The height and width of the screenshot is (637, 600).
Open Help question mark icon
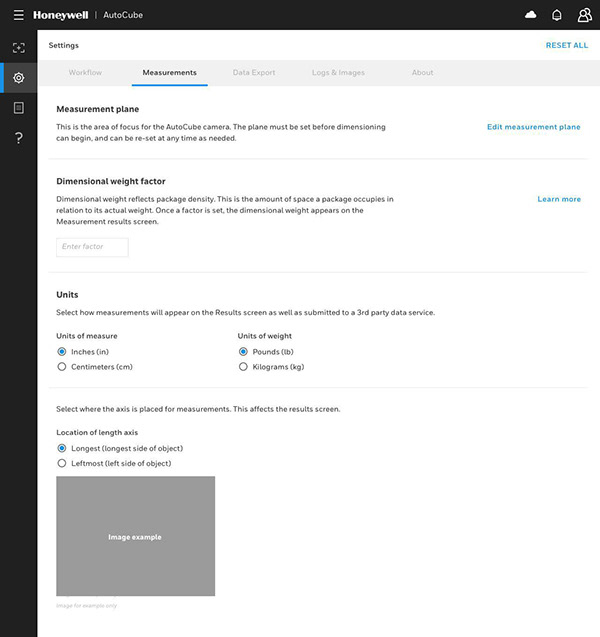[19, 138]
